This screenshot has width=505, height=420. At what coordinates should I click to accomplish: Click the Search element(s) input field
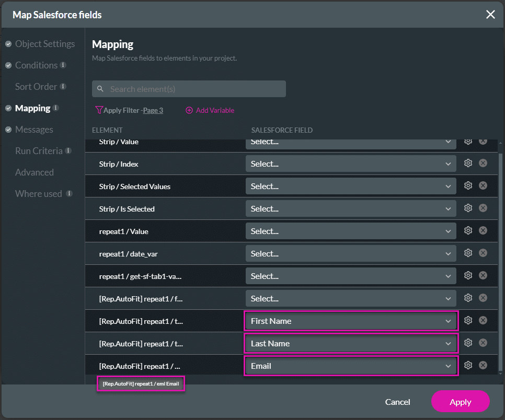(193, 89)
